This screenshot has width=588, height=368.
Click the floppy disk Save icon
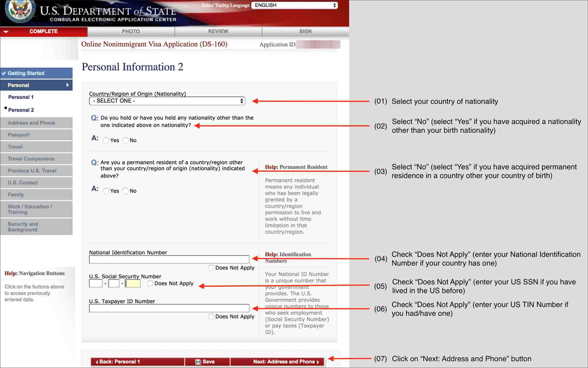pyautogui.click(x=198, y=362)
